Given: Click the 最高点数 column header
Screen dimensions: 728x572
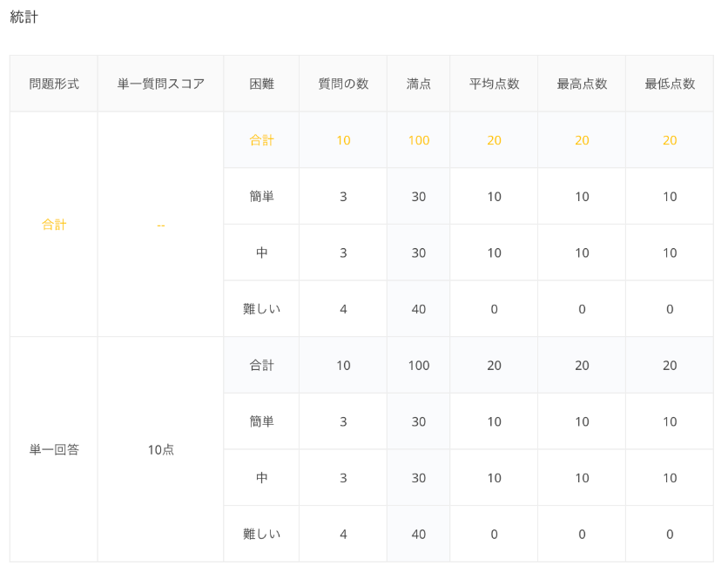Looking at the screenshot, I should (582, 84).
